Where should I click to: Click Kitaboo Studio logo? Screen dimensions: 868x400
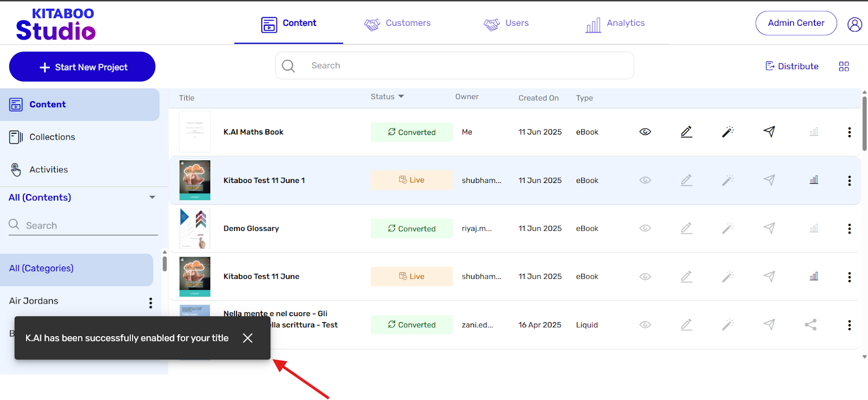[x=55, y=24]
